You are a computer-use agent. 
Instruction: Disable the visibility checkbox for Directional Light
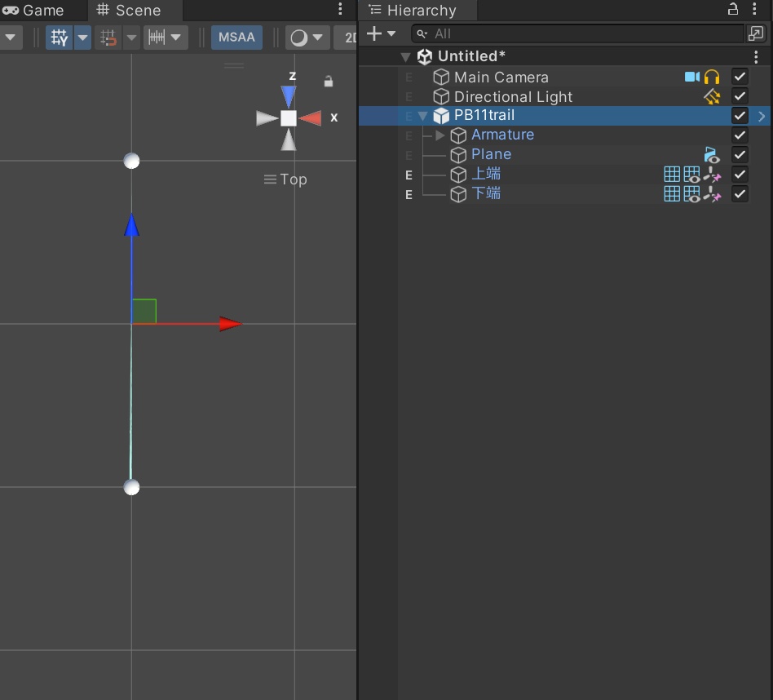pyautogui.click(x=739, y=96)
